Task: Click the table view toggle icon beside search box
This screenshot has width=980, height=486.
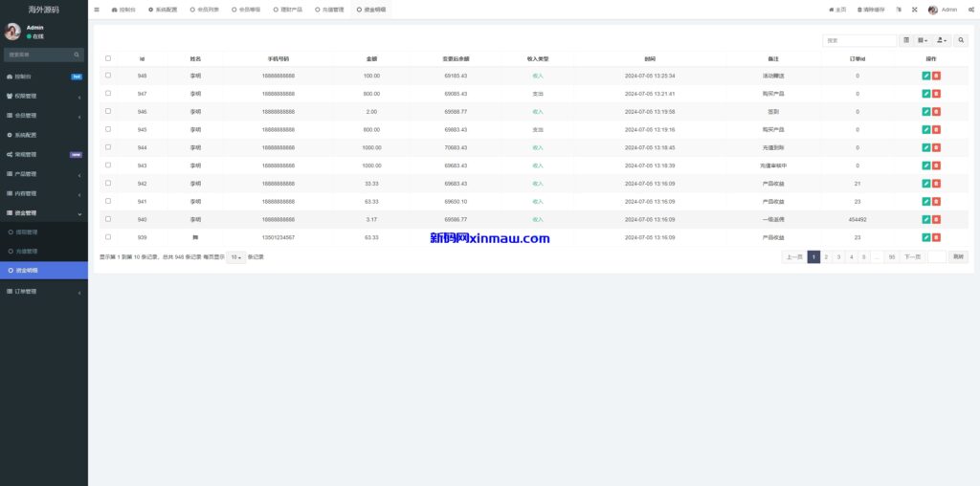Action: coord(906,40)
